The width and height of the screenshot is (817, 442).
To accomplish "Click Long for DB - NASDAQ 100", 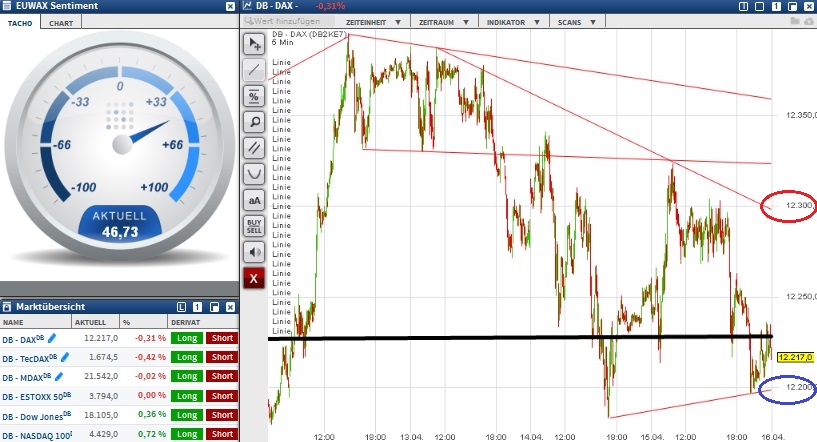I will click(187, 434).
